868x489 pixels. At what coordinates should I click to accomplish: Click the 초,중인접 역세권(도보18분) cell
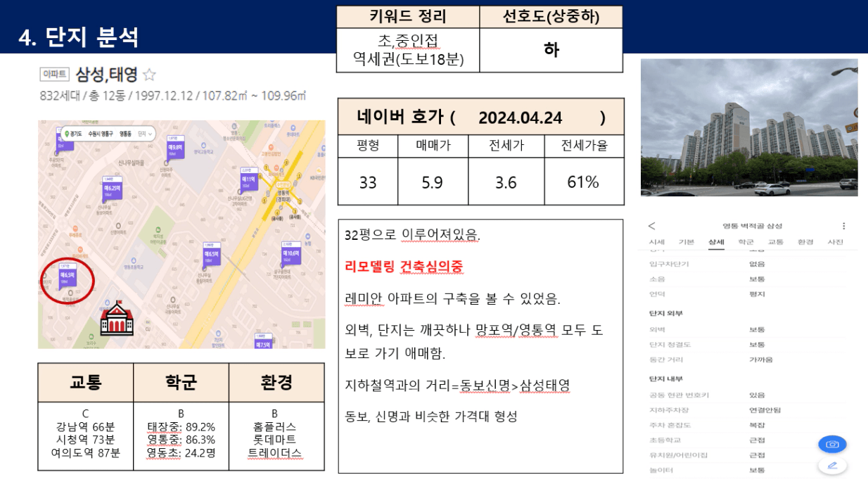pos(409,50)
